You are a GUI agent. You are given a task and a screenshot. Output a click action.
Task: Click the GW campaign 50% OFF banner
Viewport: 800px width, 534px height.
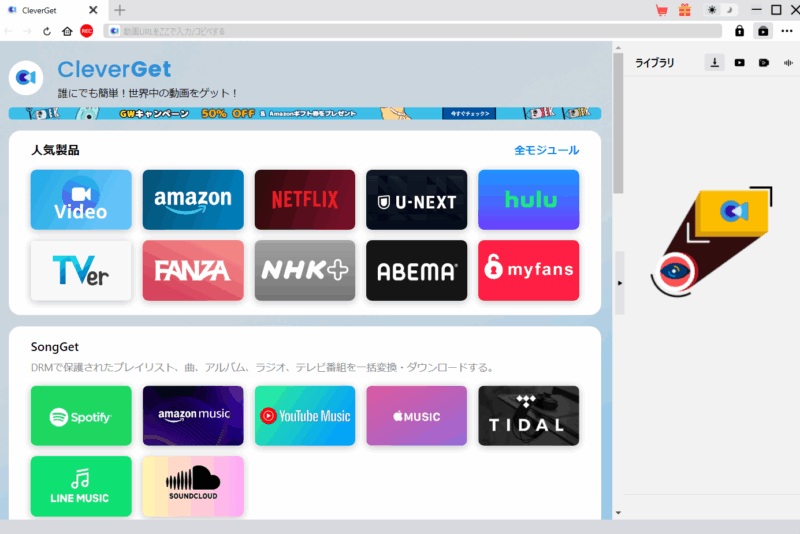[x=305, y=113]
